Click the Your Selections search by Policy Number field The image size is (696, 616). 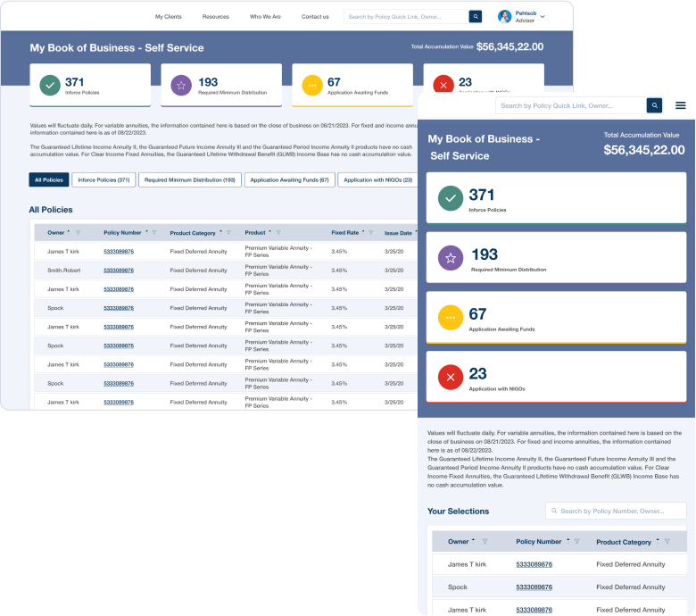616,512
